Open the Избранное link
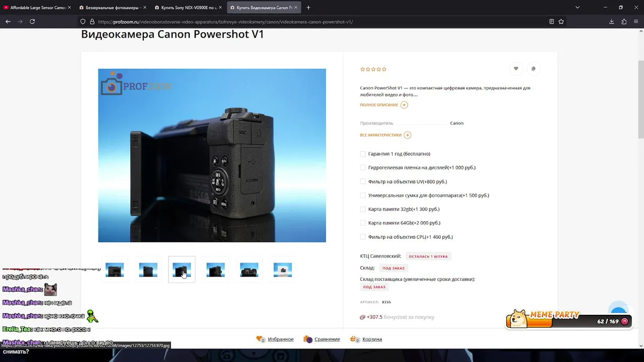 (x=280, y=339)
